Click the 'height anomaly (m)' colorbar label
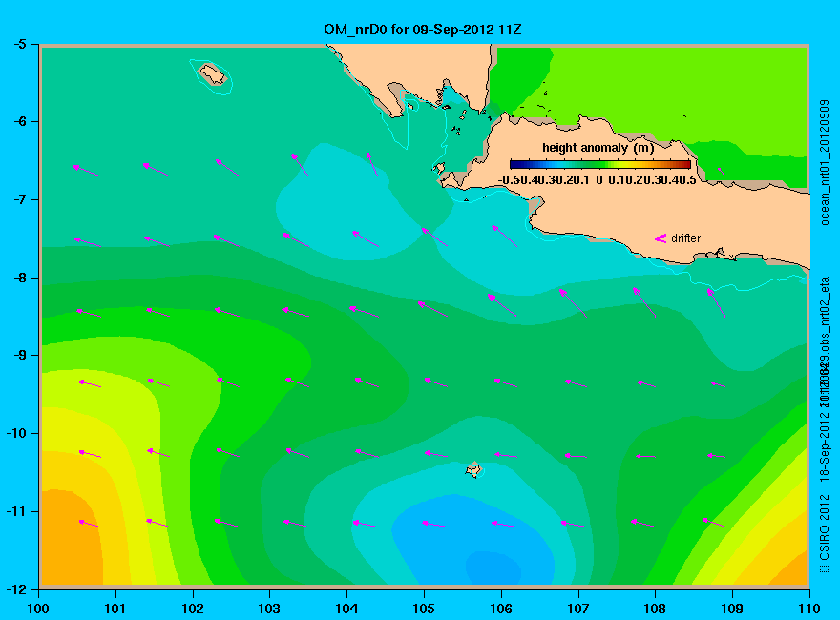 pos(598,148)
